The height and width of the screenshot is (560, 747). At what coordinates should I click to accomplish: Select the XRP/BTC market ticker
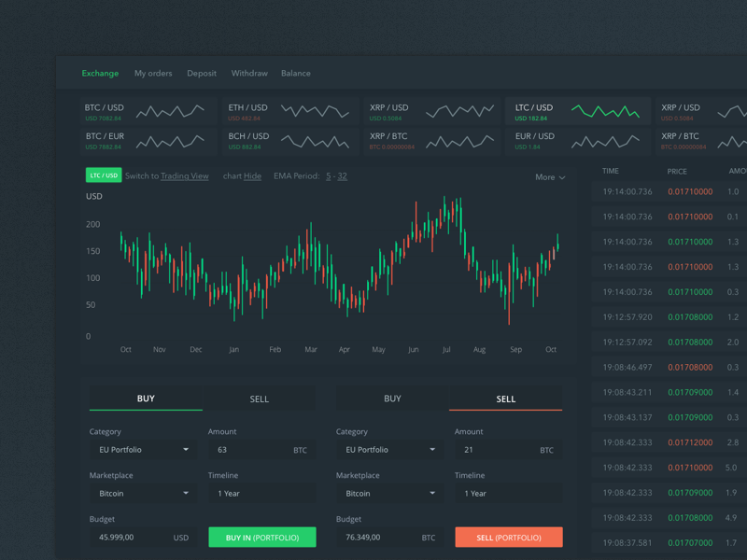pos(430,142)
